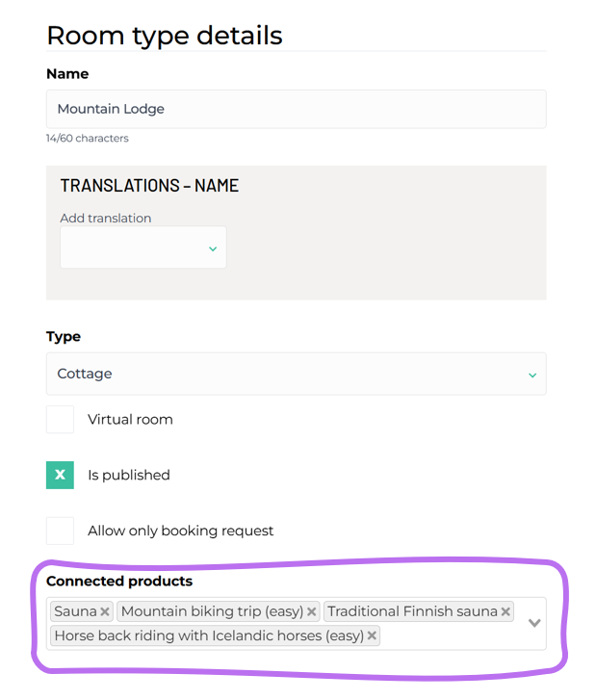This screenshot has width=596, height=700.
Task: Click the Name input field
Action: pos(296,109)
